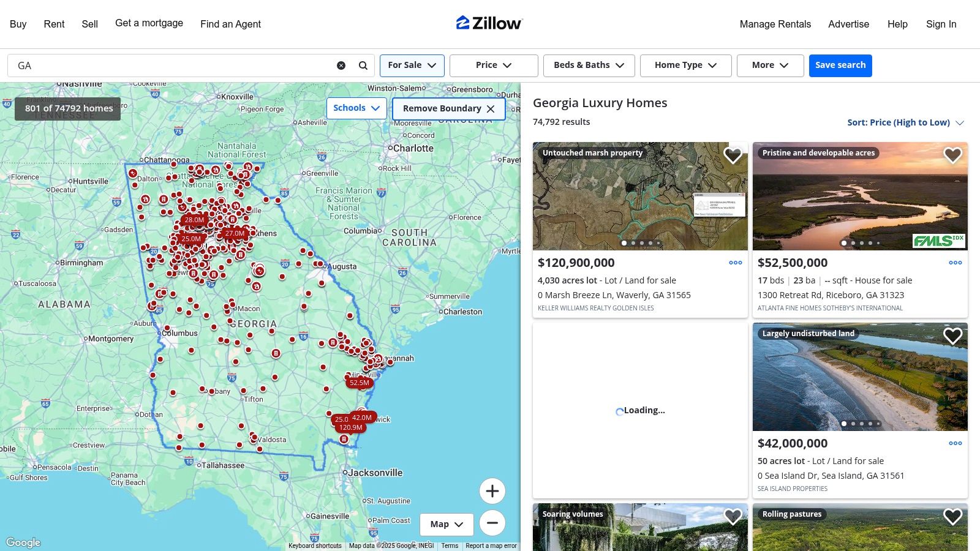Expand the Home Type filter
Viewport: 980px width, 551px height.
click(x=686, y=66)
